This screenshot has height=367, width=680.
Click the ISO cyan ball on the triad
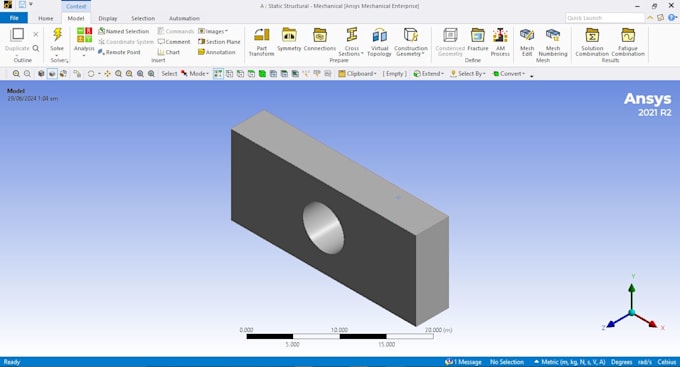point(632,312)
